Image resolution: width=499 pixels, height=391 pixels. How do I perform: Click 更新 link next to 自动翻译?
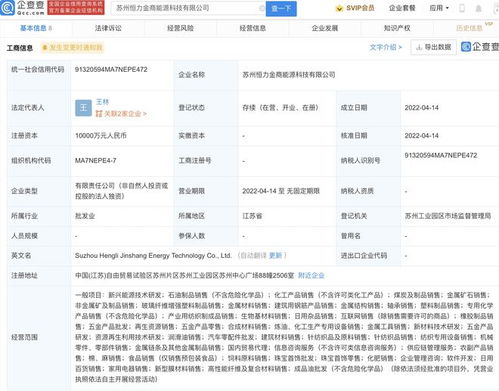tap(276, 256)
